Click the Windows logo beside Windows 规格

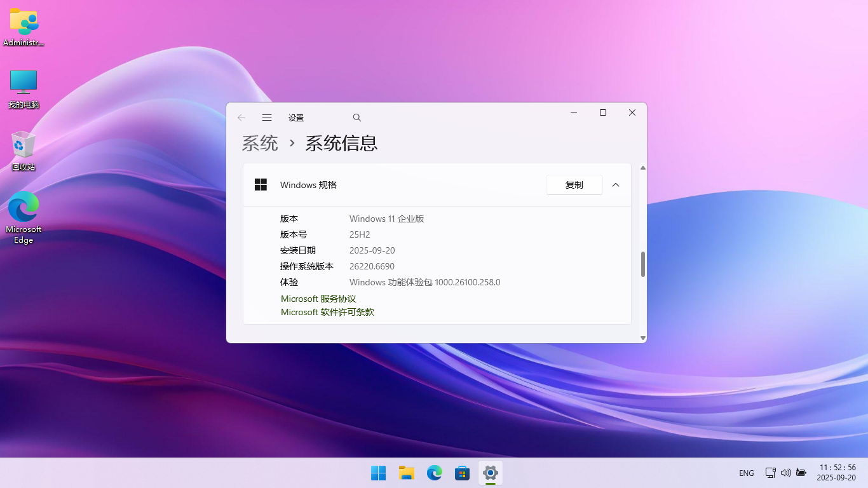click(261, 185)
